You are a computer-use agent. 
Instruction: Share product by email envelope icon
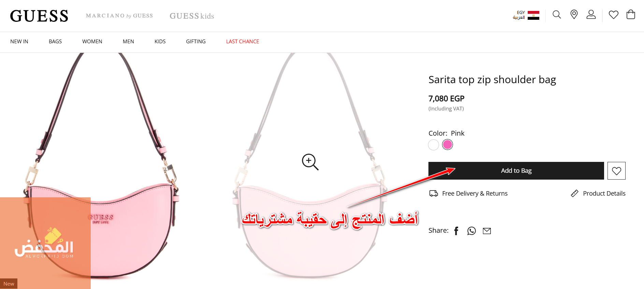pyautogui.click(x=487, y=231)
